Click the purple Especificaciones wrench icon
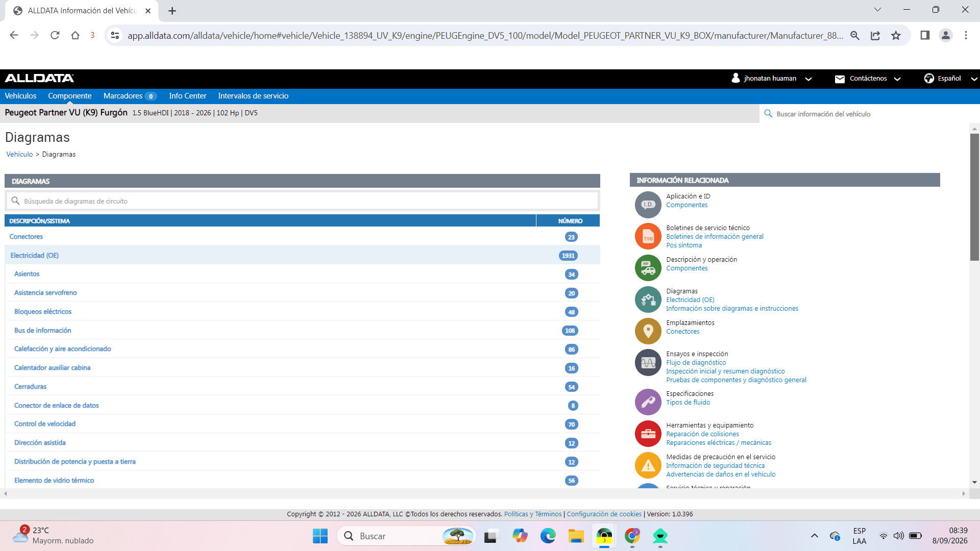The height and width of the screenshot is (551, 980). click(648, 402)
